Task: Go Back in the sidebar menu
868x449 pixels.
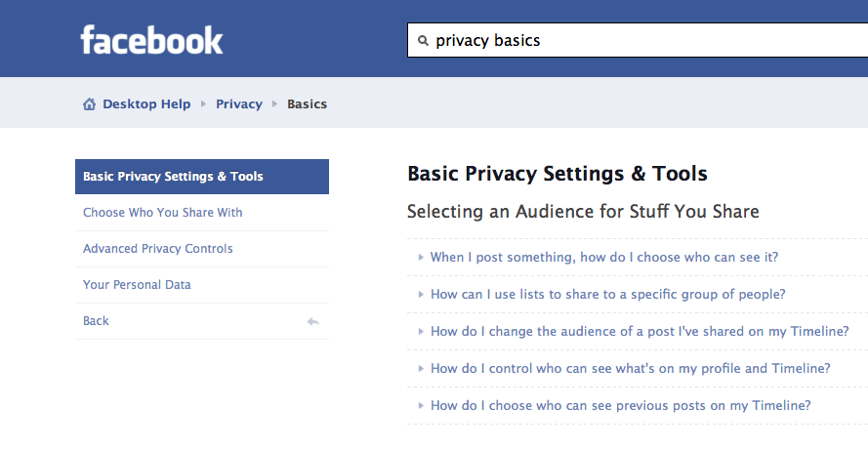Action: tap(202, 321)
